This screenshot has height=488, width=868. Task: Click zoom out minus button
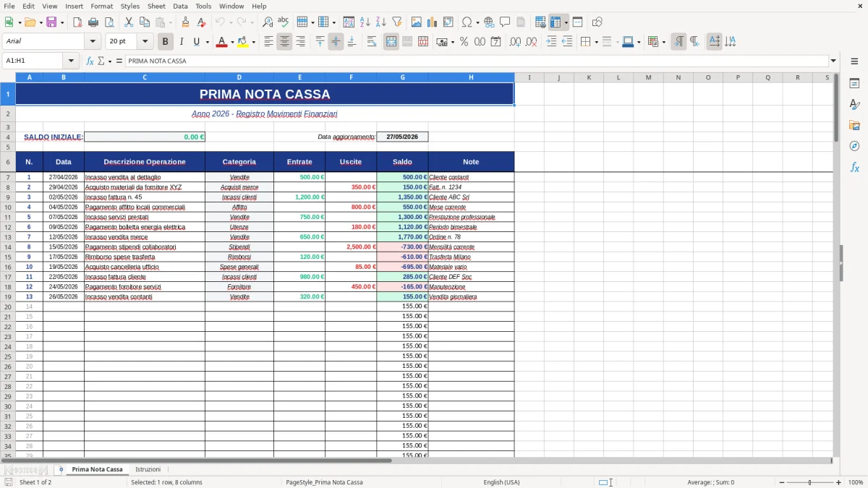(x=782, y=482)
